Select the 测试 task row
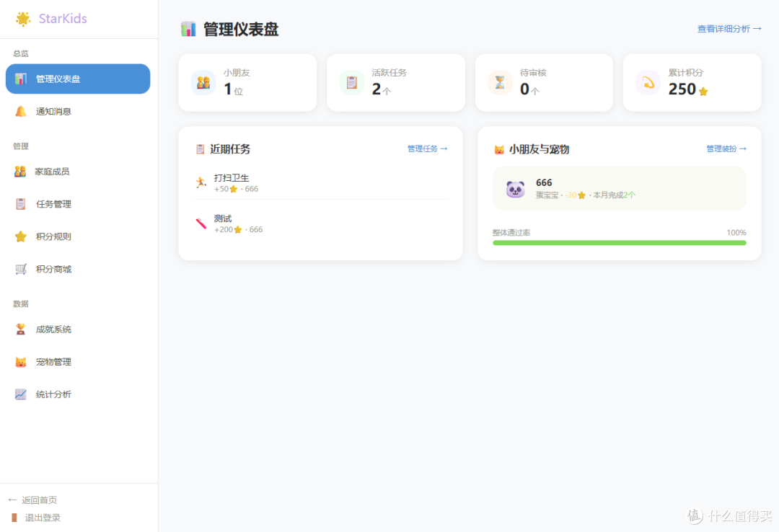Viewport: 779px width, 532px height. point(320,223)
